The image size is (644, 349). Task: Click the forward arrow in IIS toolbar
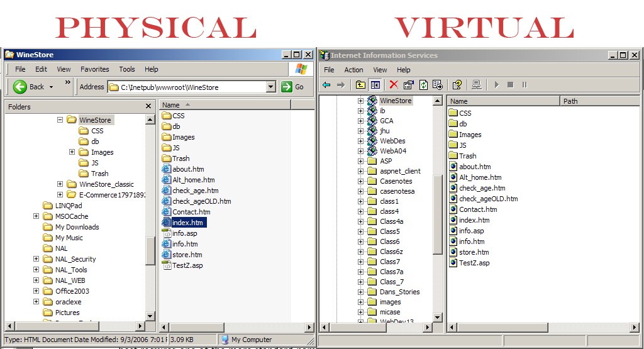tap(341, 85)
